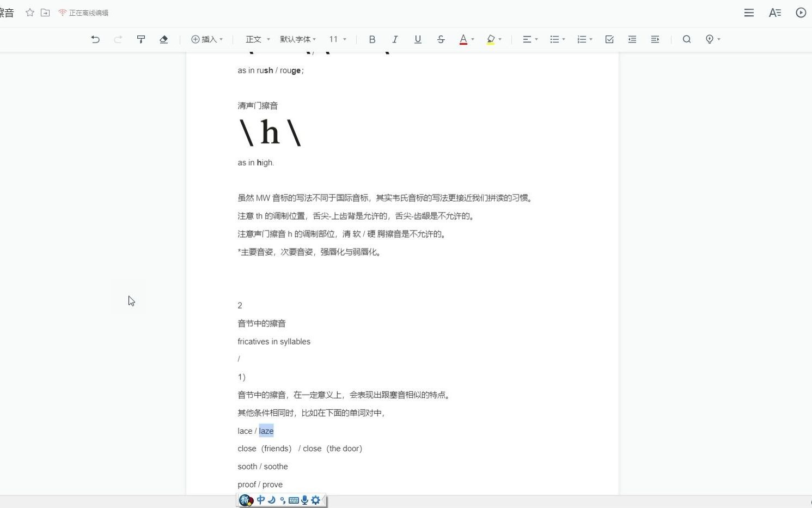
Task: Click the redo arrow
Action: point(118,39)
